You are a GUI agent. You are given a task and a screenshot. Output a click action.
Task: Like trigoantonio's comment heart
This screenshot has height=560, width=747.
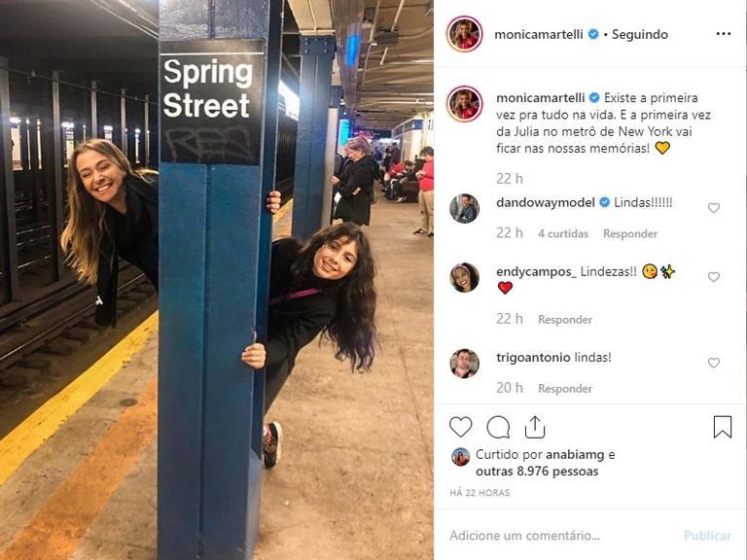pos(713,363)
